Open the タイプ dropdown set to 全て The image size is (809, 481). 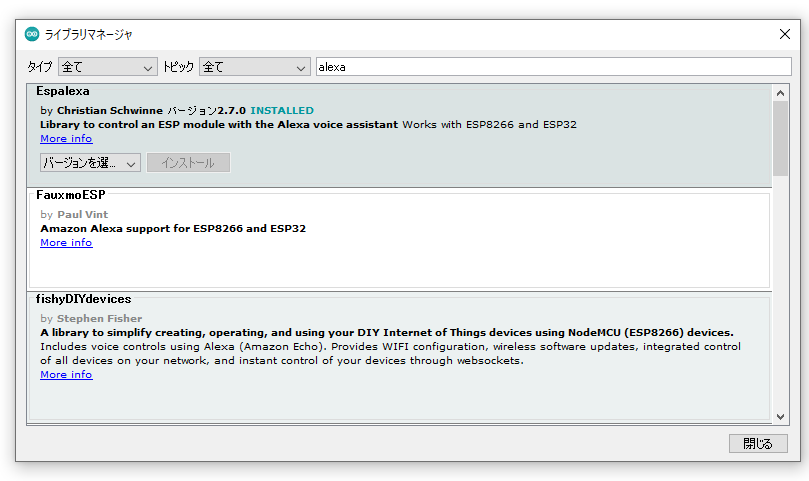(x=107, y=67)
